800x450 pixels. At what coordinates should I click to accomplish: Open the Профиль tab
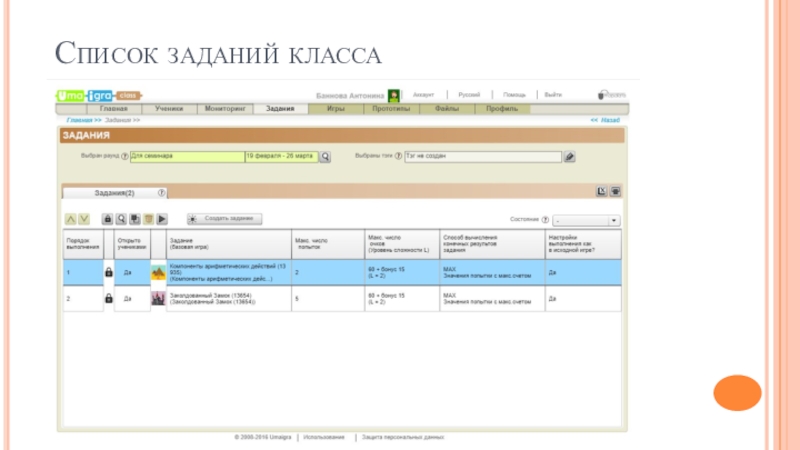point(502,109)
